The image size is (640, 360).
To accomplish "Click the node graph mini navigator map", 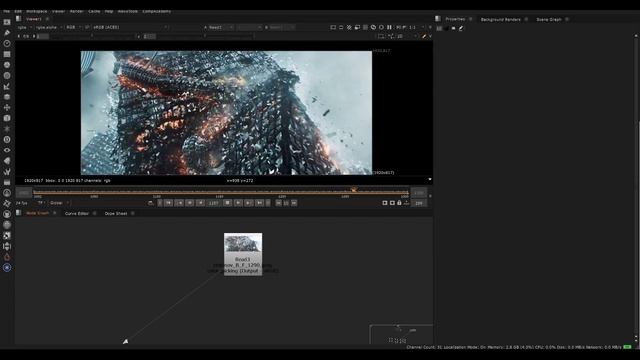I will click(x=401, y=334).
